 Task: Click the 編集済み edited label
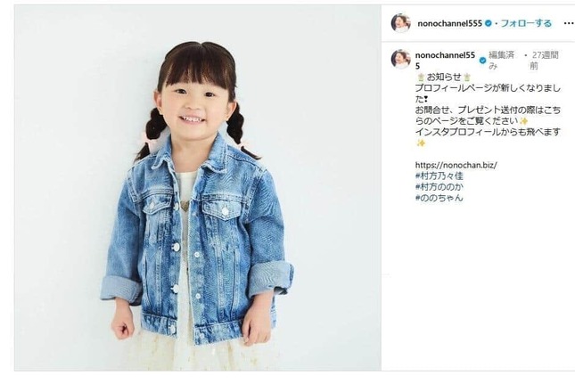pos(501,61)
